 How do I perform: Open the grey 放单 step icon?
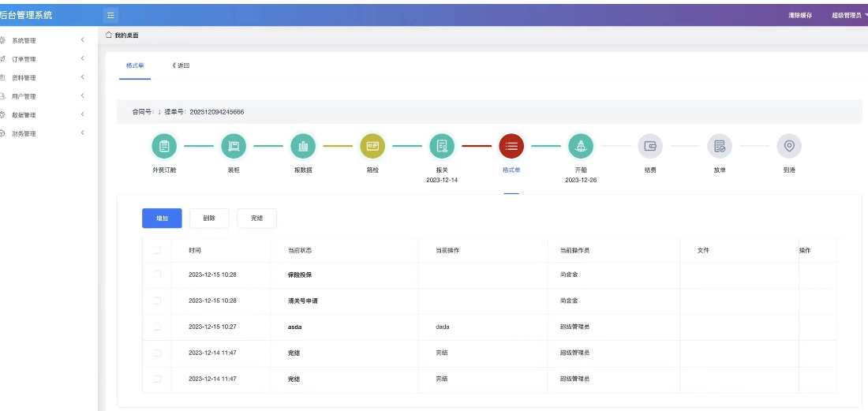(720, 146)
